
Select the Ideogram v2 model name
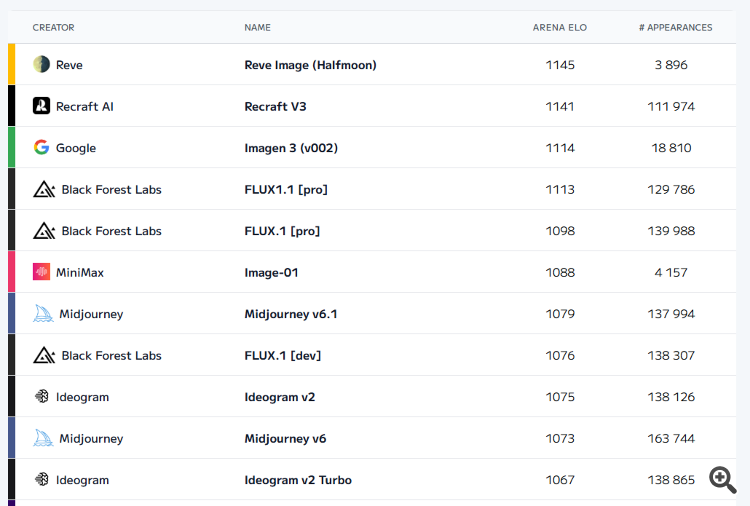[x=280, y=397]
